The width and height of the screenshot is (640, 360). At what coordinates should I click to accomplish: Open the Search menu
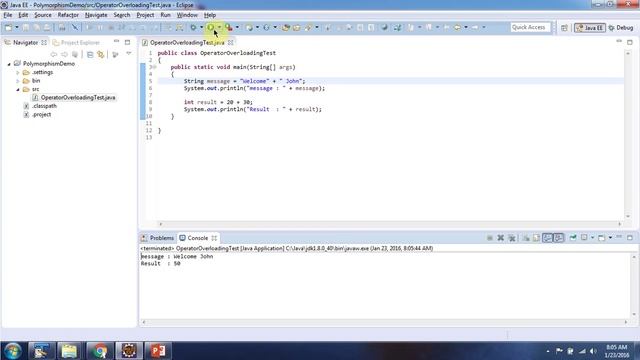point(122,15)
